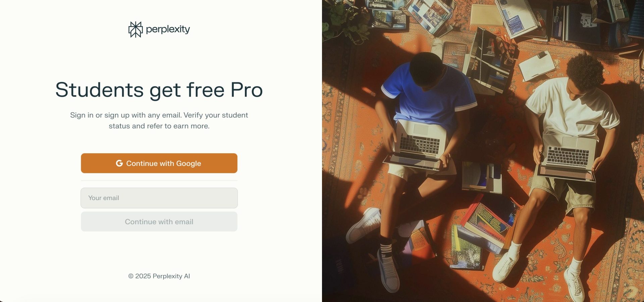Focus the Your email field

[x=159, y=198]
